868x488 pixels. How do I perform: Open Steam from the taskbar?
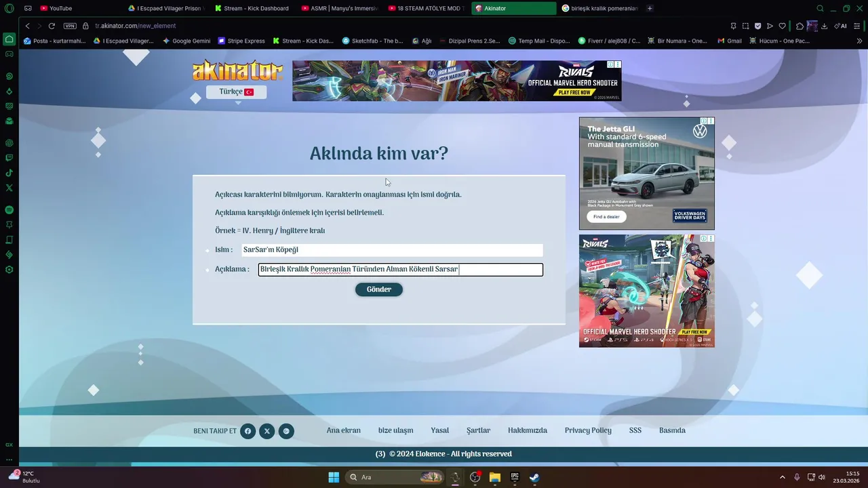pyautogui.click(x=534, y=477)
